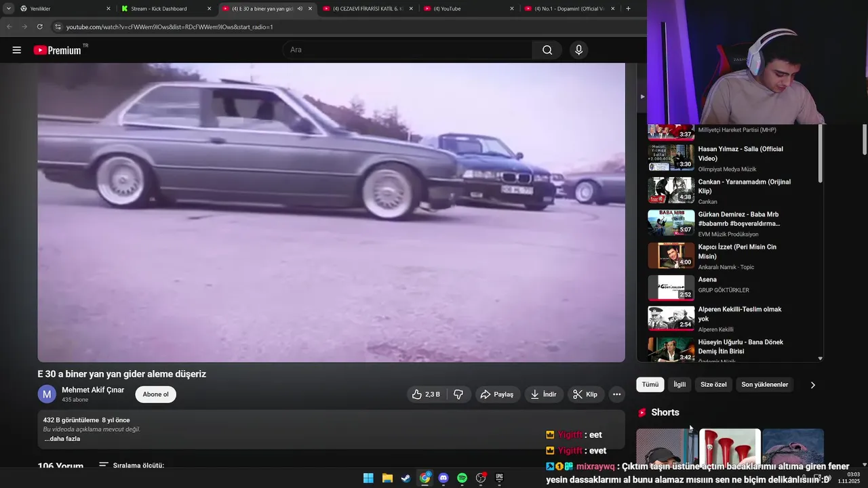Open Epic Games Launcher from taskbar
This screenshot has height=488, width=868.
click(x=499, y=478)
